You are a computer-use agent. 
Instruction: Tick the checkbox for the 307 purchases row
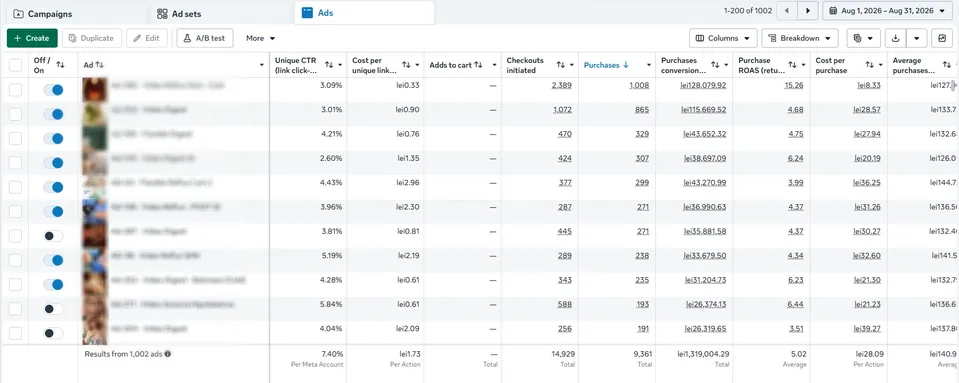(x=15, y=163)
